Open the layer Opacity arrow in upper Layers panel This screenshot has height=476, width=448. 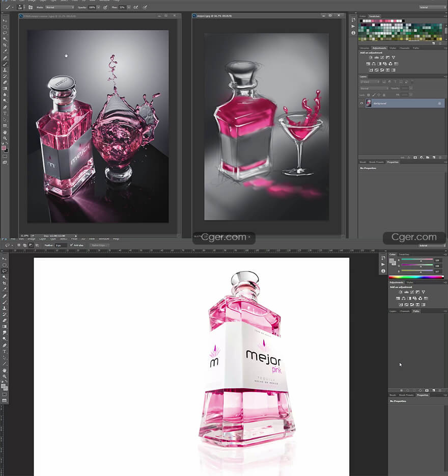411,88
